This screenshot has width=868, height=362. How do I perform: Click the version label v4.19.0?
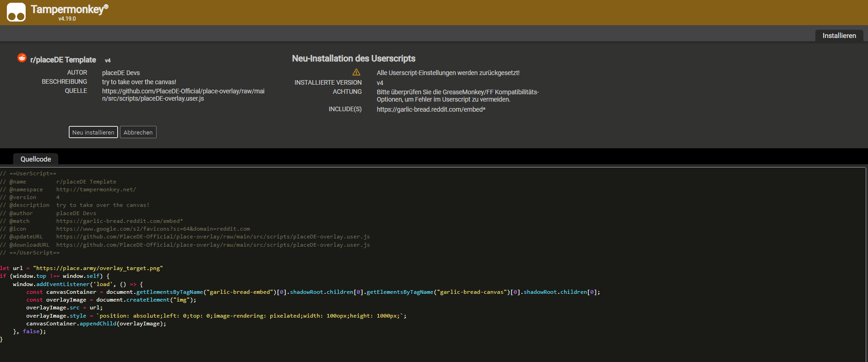point(67,19)
